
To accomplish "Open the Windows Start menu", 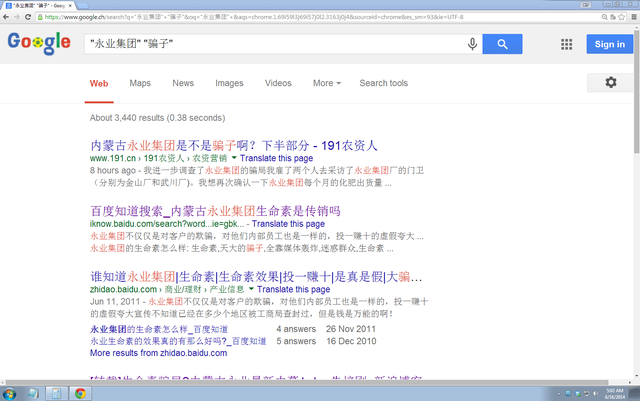I will 9,394.
